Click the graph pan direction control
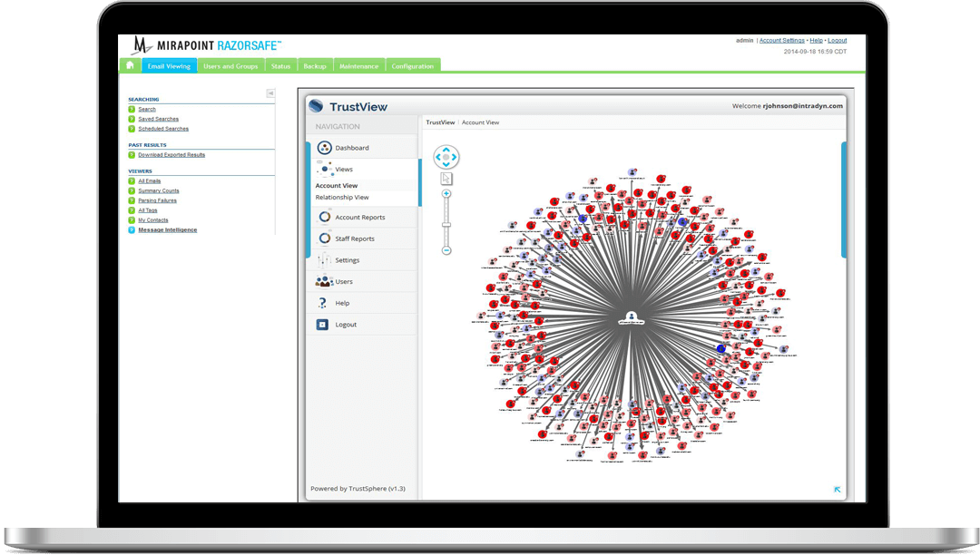The image size is (980, 555). click(446, 157)
